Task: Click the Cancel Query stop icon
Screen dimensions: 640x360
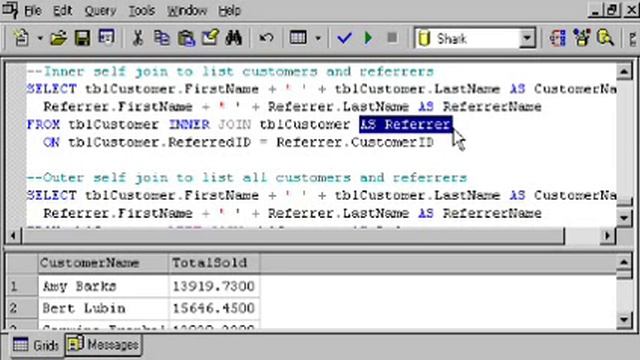Action: click(x=392, y=38)
